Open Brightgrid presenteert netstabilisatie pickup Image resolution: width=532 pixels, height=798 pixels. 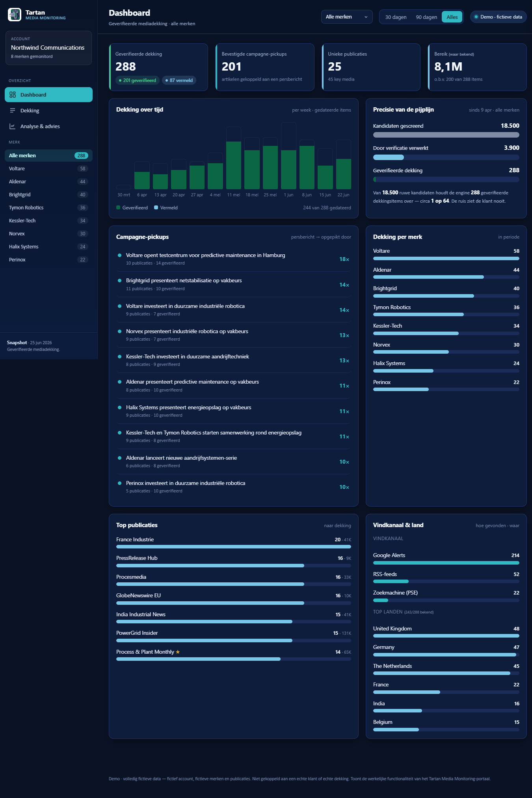[x=234, y=284]
